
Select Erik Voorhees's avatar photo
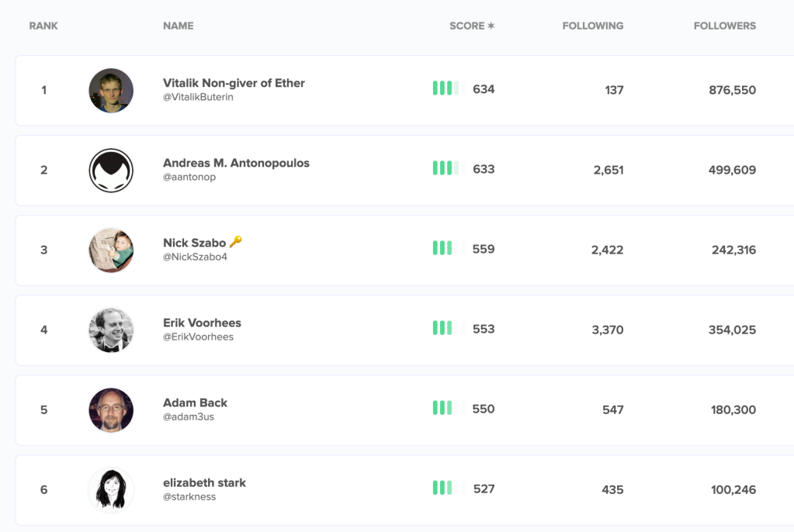[111, 330]
